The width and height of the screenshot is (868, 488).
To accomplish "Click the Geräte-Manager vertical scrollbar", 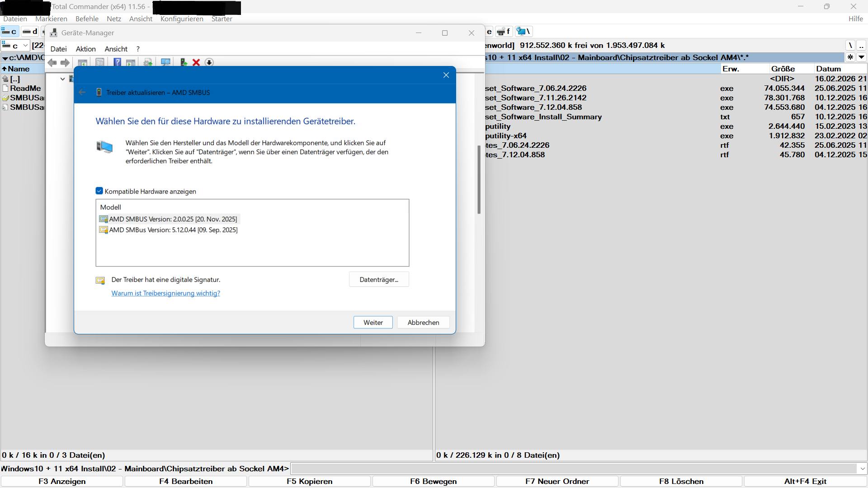I will pos(479,179).
